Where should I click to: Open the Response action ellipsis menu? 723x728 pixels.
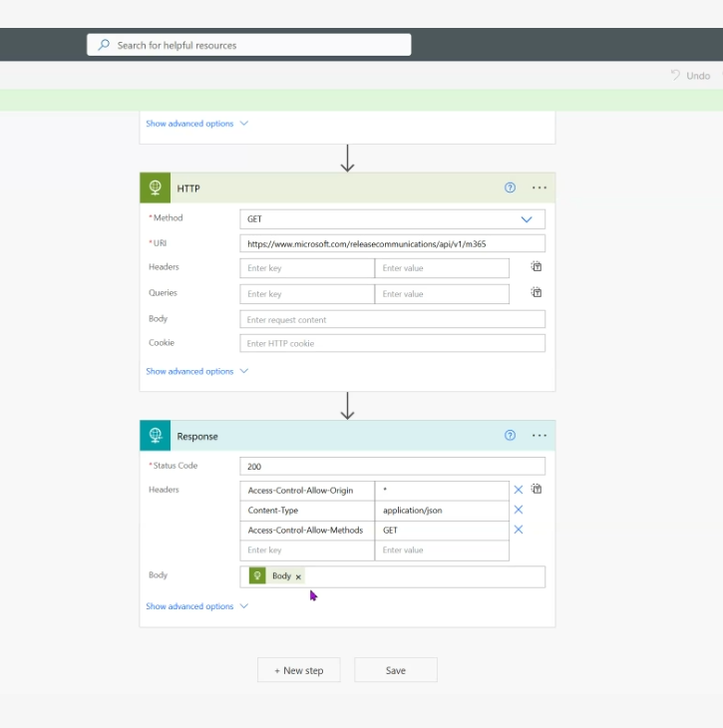pos(540,436)
